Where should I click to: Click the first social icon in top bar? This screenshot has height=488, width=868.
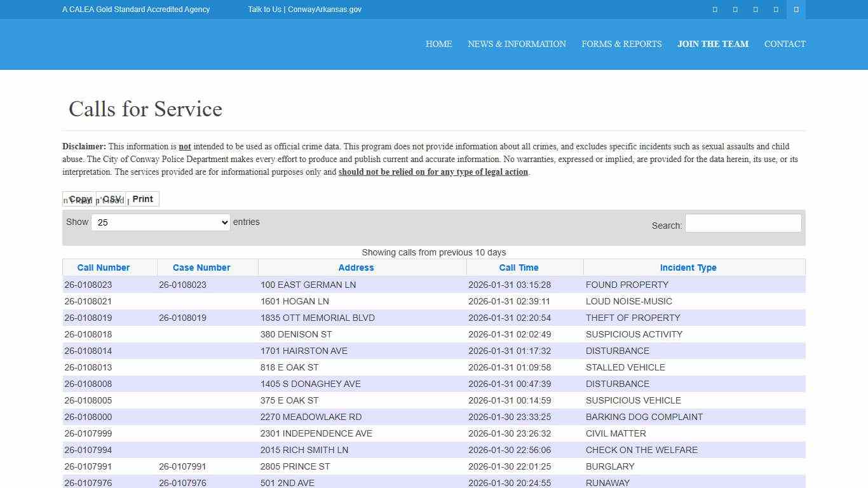click(x=715, y=10)
